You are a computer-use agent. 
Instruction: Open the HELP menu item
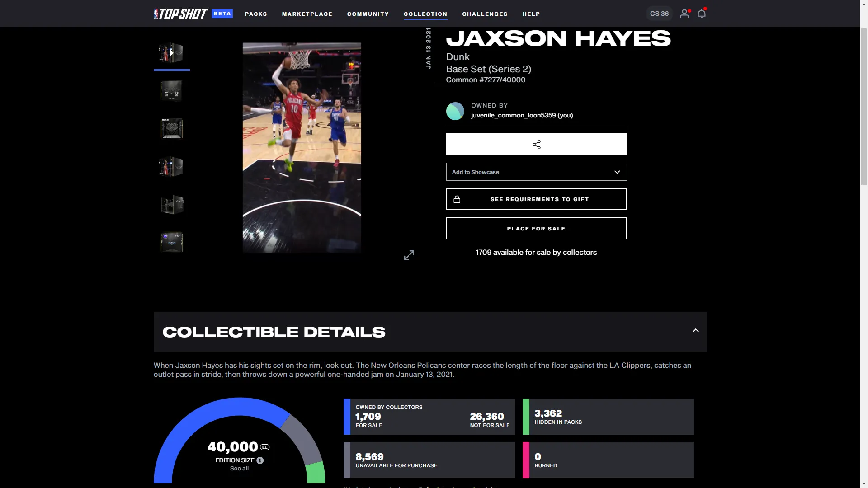[x=530, y=14]
